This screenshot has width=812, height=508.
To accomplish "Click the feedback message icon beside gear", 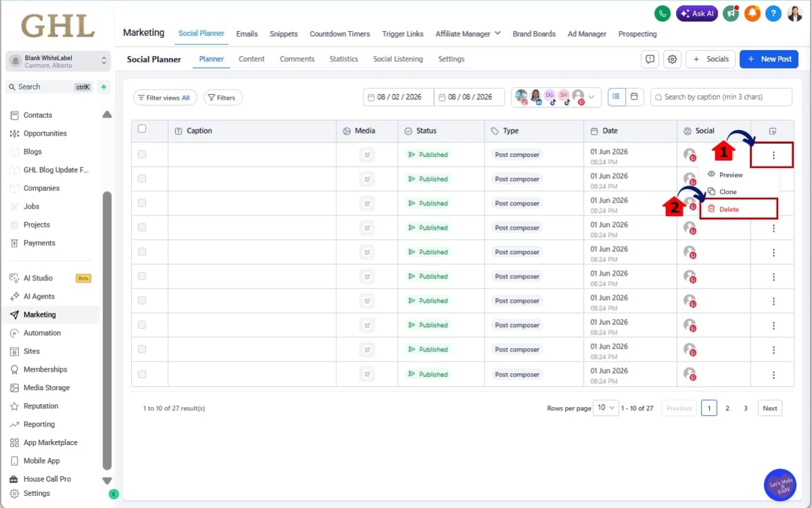I will click(650, 59).
